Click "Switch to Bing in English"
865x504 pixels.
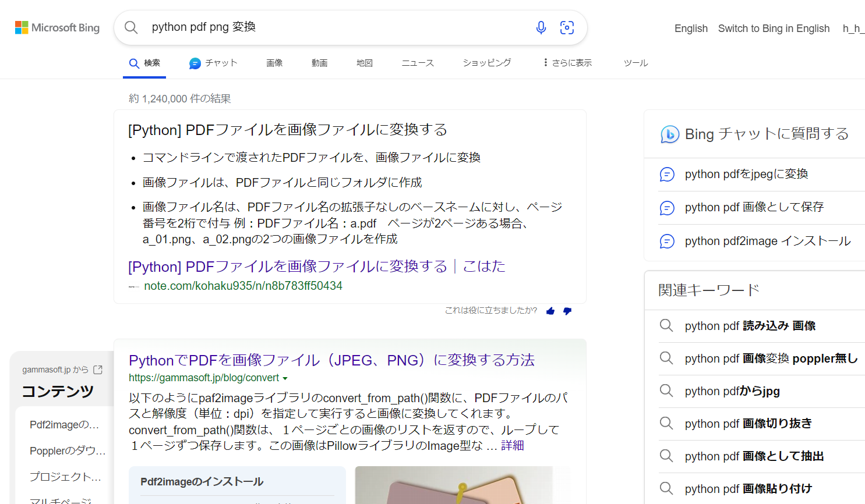pyautogui.click(x=774, y=28)
